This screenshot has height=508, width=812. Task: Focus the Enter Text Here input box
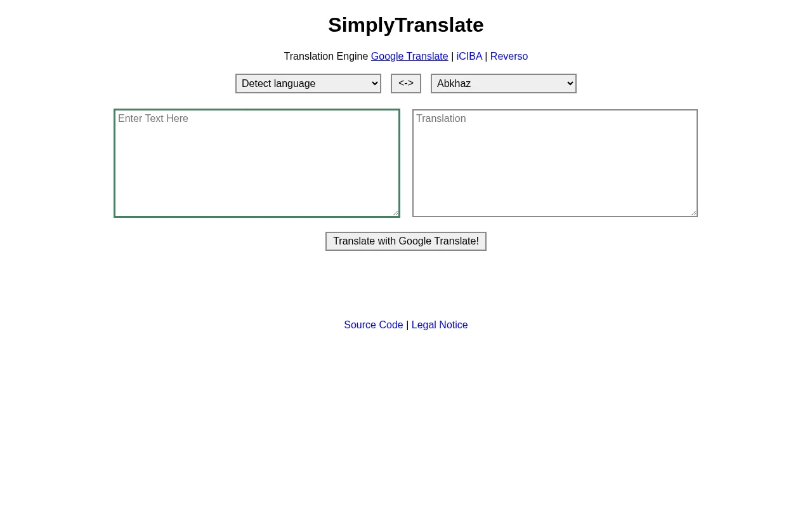[x=257, y=163]
